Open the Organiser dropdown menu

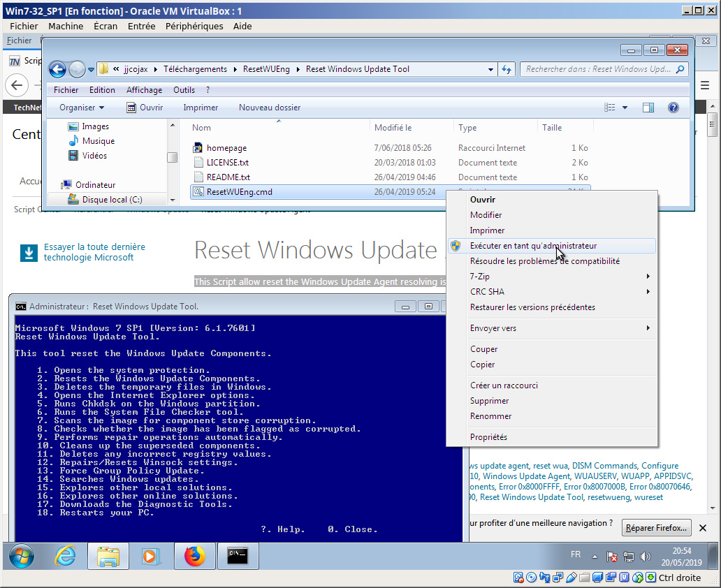coord(82,108)
